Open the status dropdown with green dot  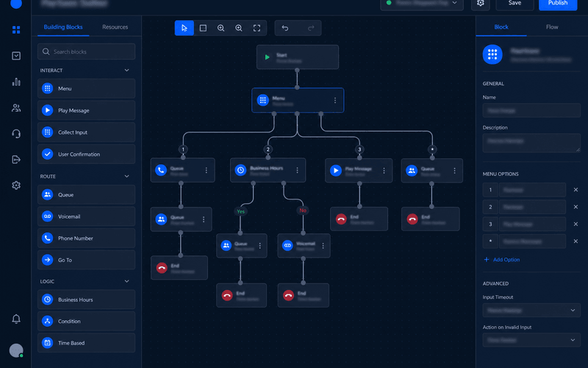point(421,3)
